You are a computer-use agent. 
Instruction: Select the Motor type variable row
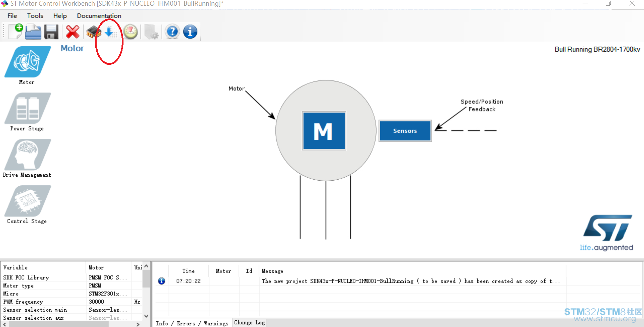pos(72,286)
